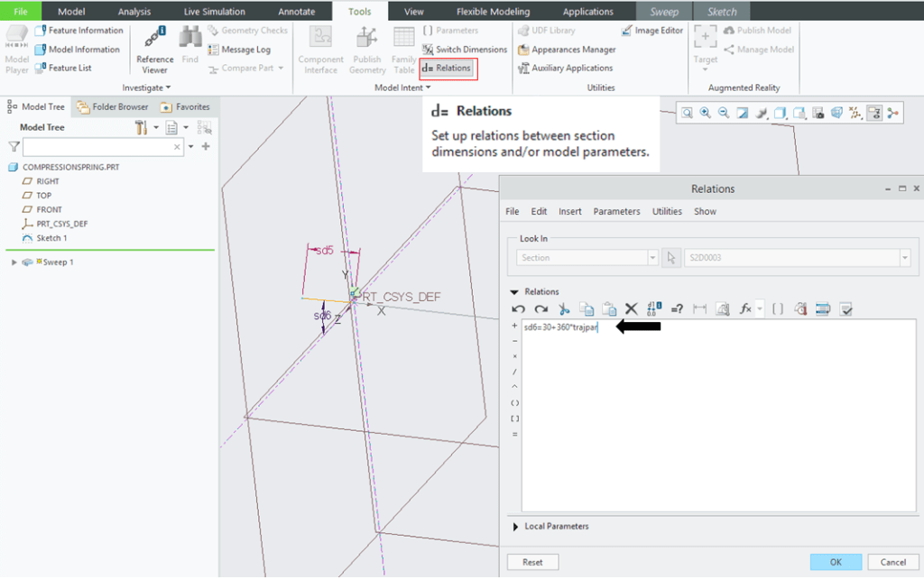Click the verify relations checkmark icon

click(x=846, y=309)
